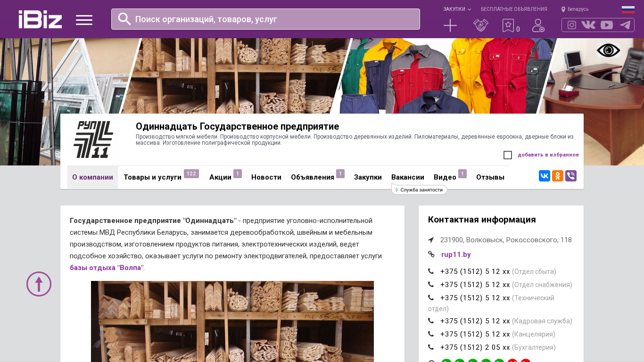This screenshot has width=644, height=362.
Task: Toggle the eye accessibility view icon
Action: point(608,50)
